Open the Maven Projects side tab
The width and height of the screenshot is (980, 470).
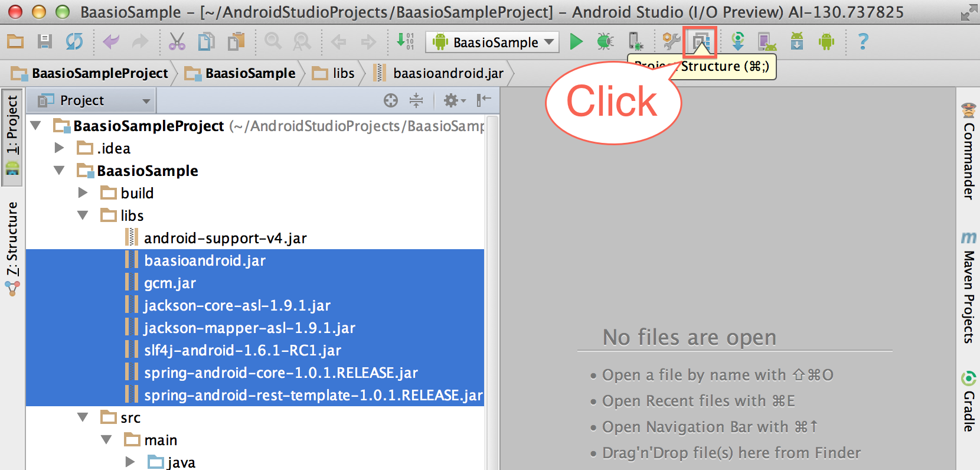(968, 288)
